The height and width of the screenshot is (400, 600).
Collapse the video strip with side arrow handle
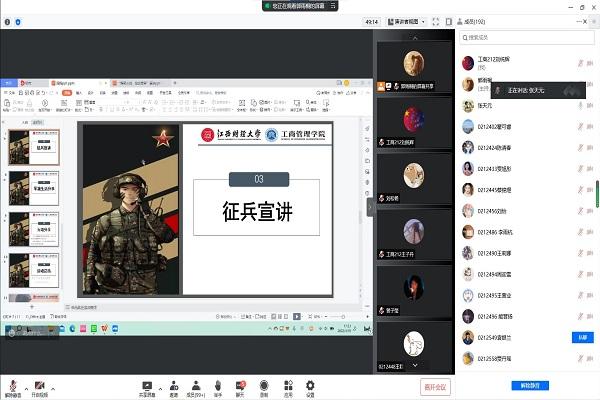(370, 207)
